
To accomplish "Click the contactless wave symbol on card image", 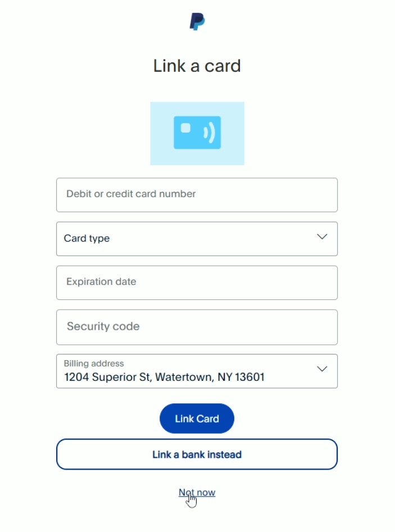I will click(210, 133).
